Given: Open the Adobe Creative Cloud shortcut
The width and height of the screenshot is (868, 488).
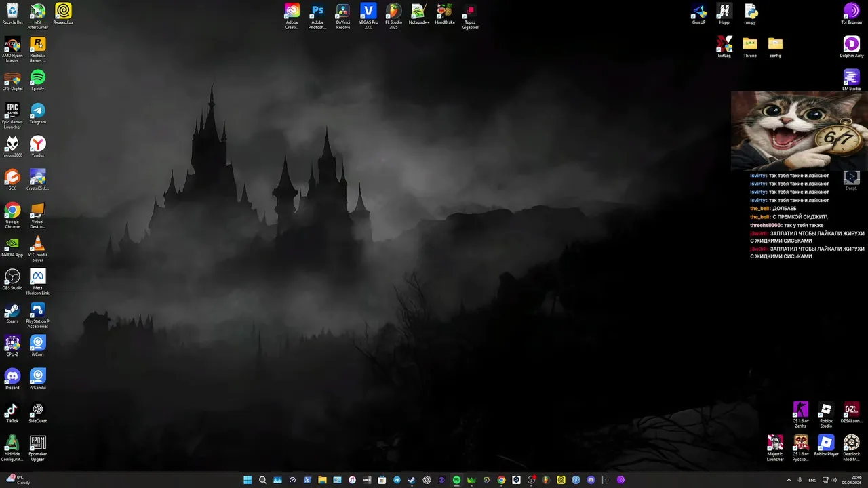Looking at the screenshot, I should click(x=292, y=16).
